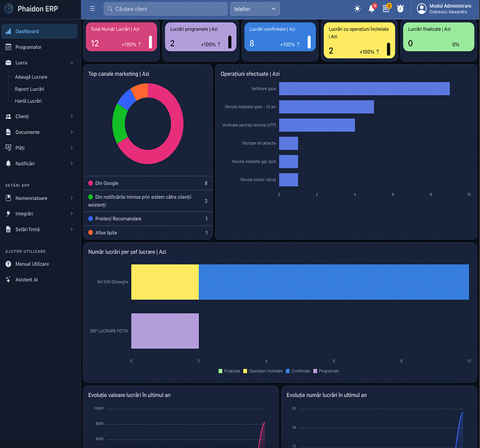The image size is (480, 448).
Task: Collapse the Lucru menu chevron
Action: pyautogui.click(x=72, y=63)
